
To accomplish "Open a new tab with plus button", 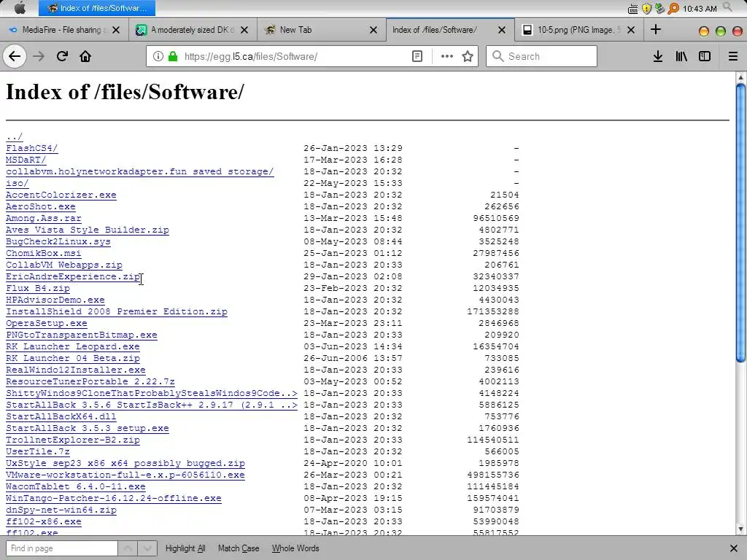I will (x=656, y=29).
